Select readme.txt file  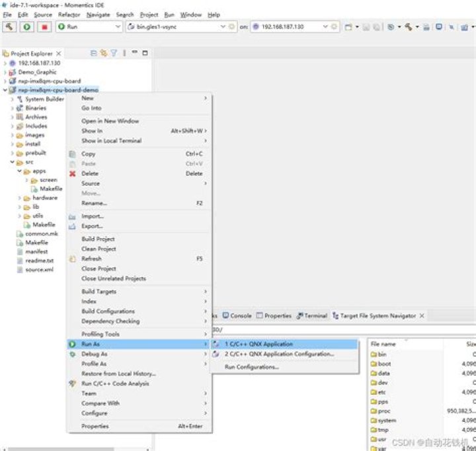tap(40, 261)
